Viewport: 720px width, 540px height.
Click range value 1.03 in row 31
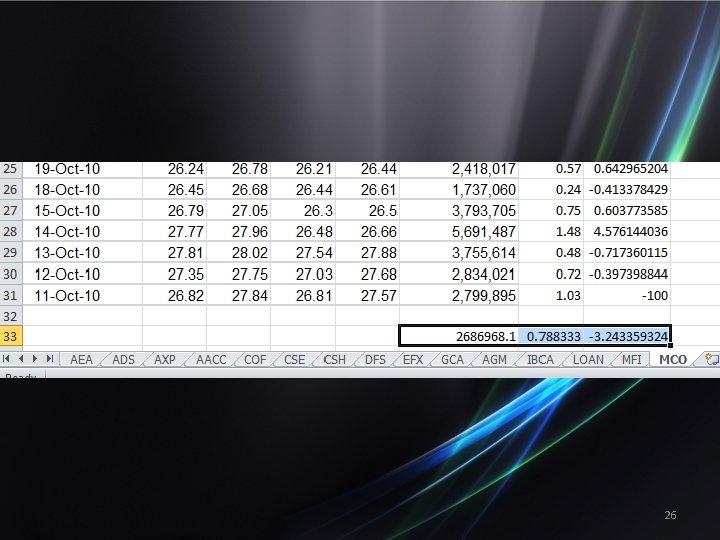pos(551,295)
